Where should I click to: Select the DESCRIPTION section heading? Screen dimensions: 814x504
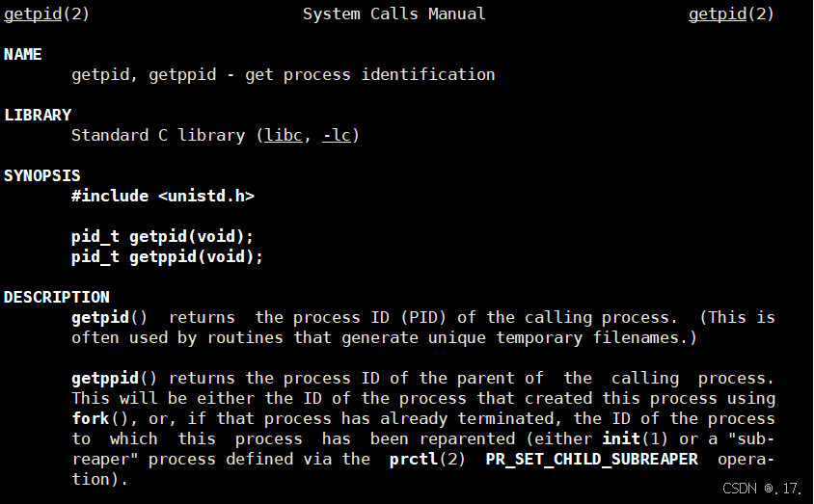click(57, 297)
